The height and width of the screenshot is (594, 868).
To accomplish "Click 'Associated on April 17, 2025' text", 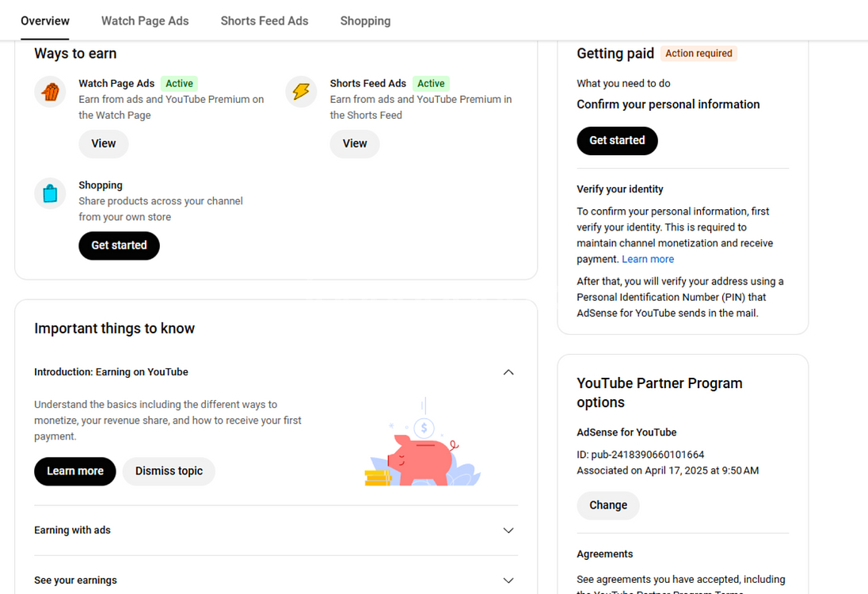I will tap(668, 471).
